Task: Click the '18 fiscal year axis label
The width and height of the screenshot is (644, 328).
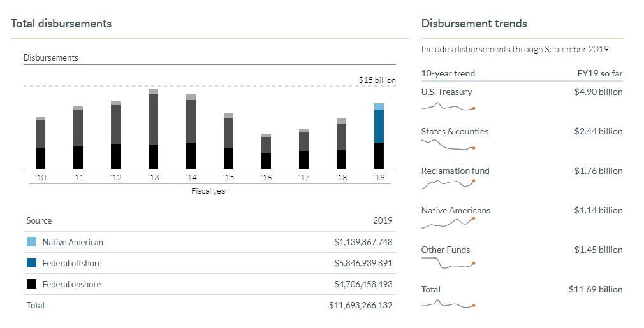Action: pyautogui.click(x=341, y=178)
